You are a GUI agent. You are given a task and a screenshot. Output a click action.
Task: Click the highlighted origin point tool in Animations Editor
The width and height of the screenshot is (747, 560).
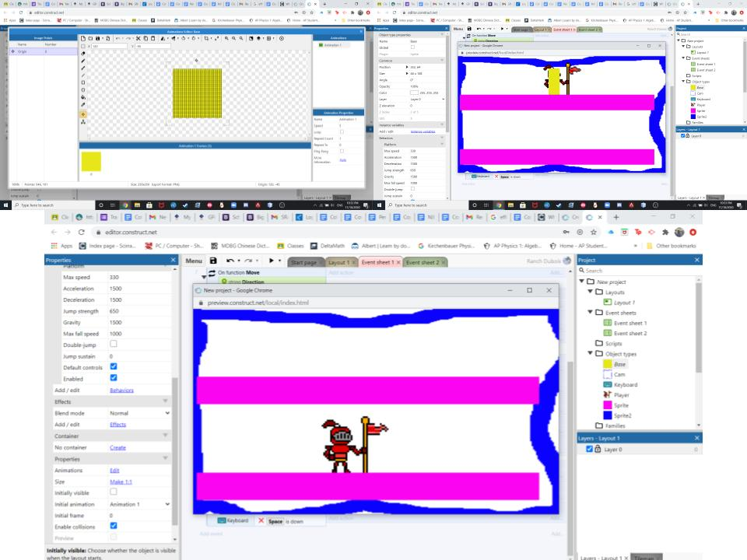coord(83,114)
